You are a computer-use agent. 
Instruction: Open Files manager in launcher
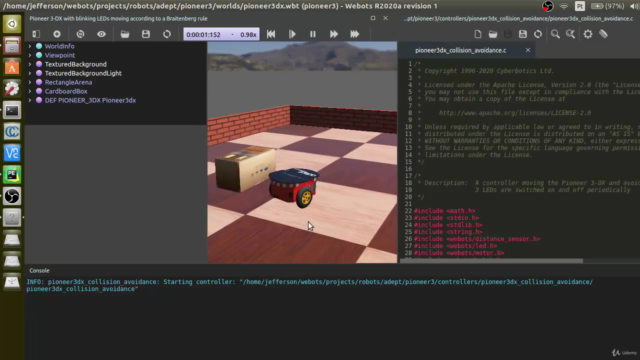coord(12,45)
